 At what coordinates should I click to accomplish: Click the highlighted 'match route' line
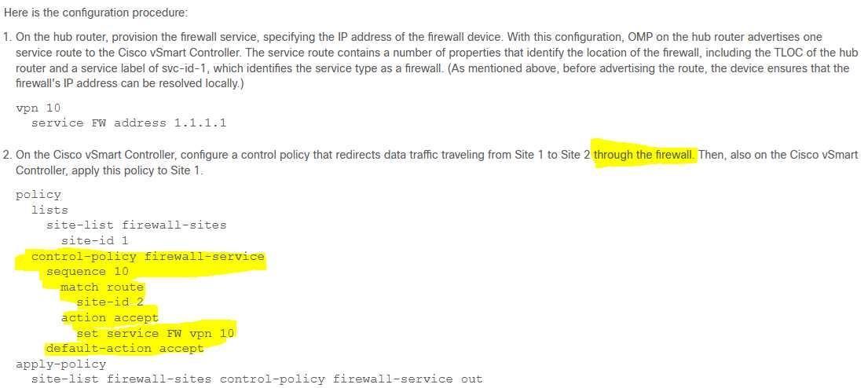[x=102, y=287]
